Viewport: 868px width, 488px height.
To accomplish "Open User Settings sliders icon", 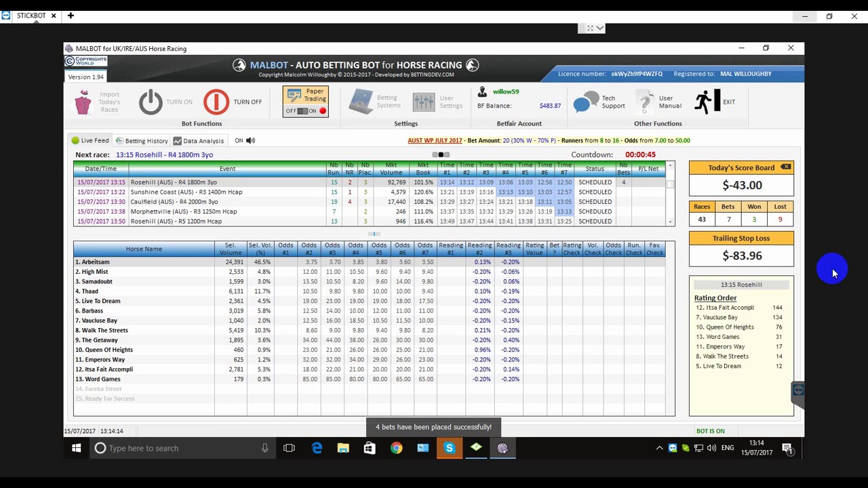I will [x=423, y=102].
